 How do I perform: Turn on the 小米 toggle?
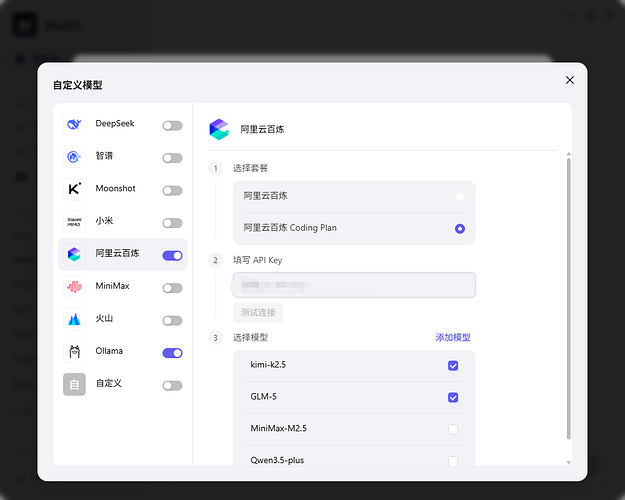172,223
